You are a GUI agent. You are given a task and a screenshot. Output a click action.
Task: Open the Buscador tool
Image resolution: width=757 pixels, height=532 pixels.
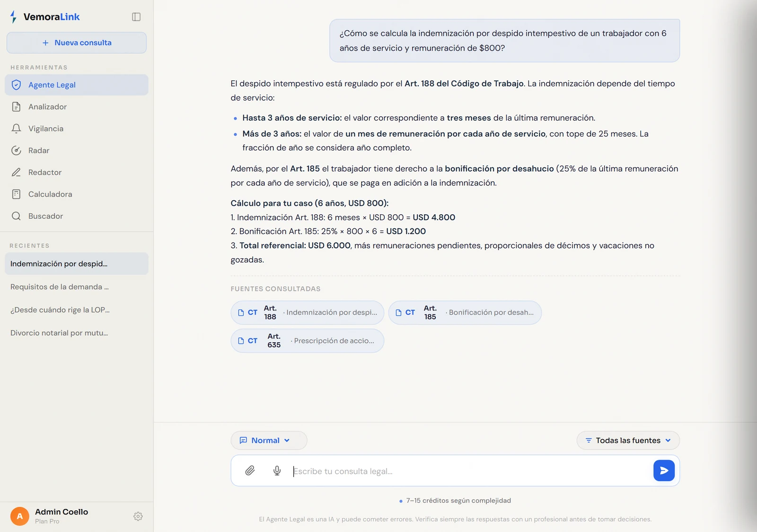77,216
